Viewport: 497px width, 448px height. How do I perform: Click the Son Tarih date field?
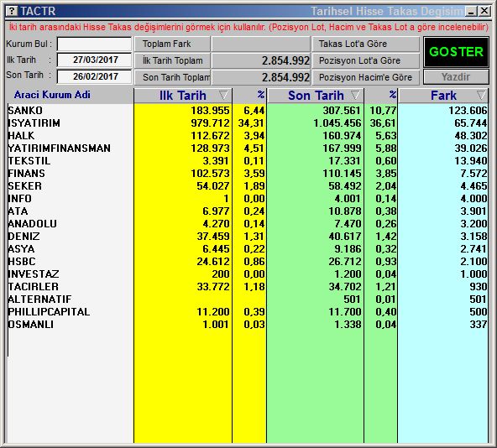(x=94, y=76)
